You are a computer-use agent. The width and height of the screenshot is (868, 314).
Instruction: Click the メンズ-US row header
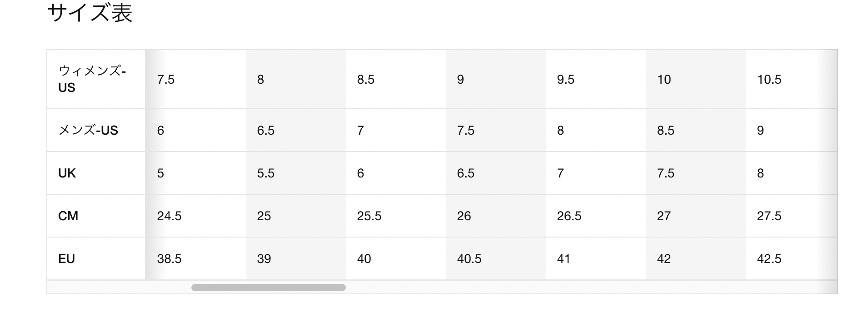[96, 130]
